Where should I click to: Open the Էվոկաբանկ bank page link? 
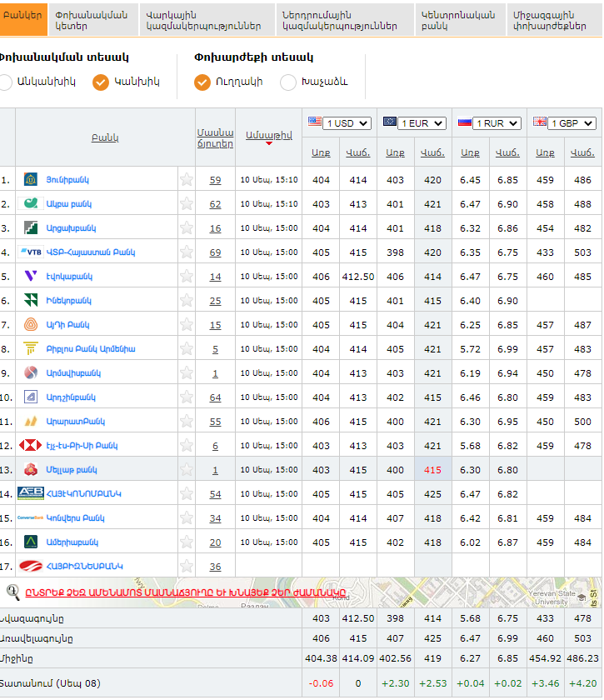pos(69,276)
